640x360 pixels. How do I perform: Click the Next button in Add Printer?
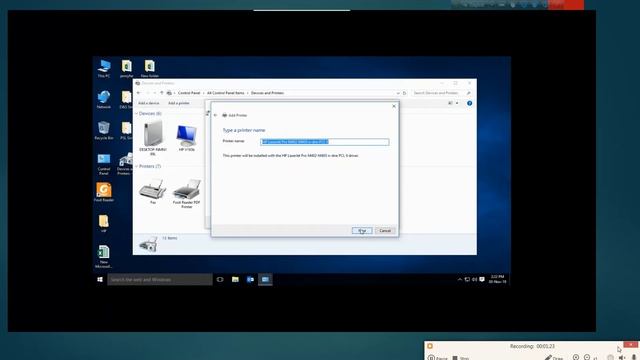pyautogui.click(x=362, y=231)
